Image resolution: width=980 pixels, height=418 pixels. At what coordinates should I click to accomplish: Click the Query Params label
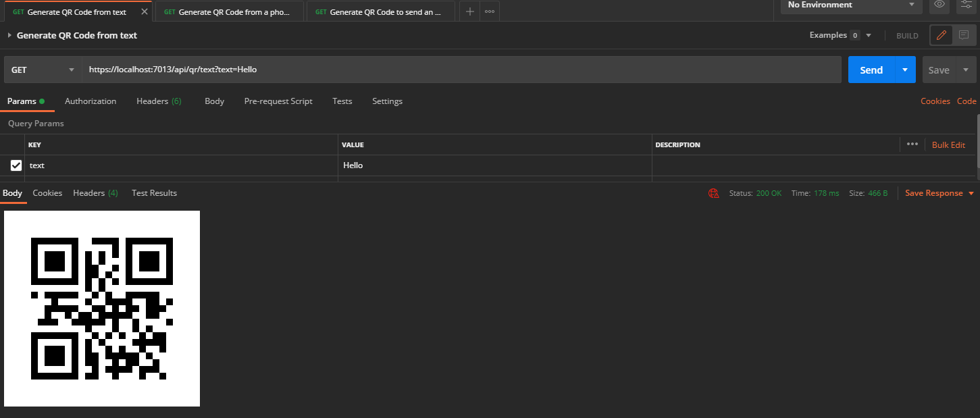click(x=36, y=124)
